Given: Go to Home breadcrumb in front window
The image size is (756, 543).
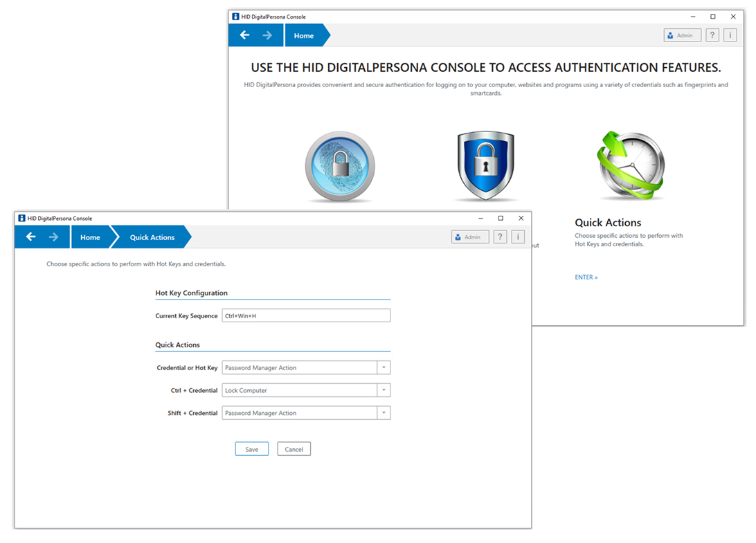Looking at the screenshot, I should tap(90, 237).
